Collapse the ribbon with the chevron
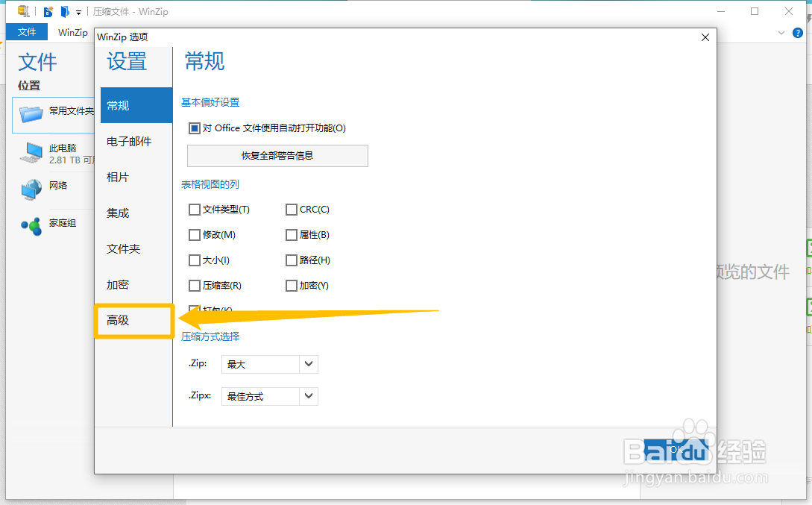 click(x=781, y=33)
